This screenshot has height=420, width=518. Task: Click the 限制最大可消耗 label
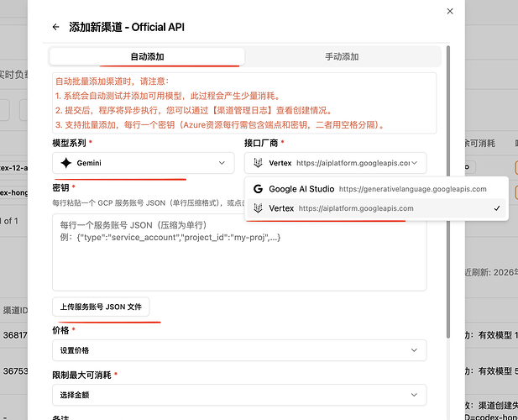click(x=81, y=375)
